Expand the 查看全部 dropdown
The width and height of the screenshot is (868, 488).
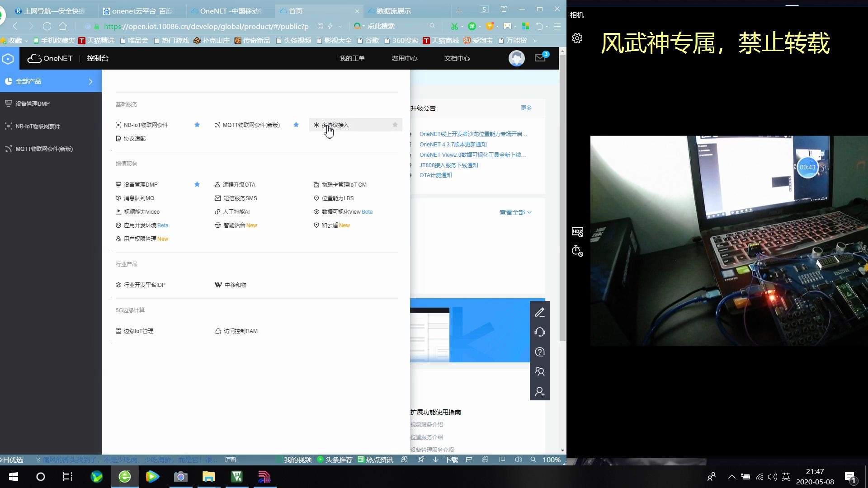pyautogui.click(x=515, y=212)
